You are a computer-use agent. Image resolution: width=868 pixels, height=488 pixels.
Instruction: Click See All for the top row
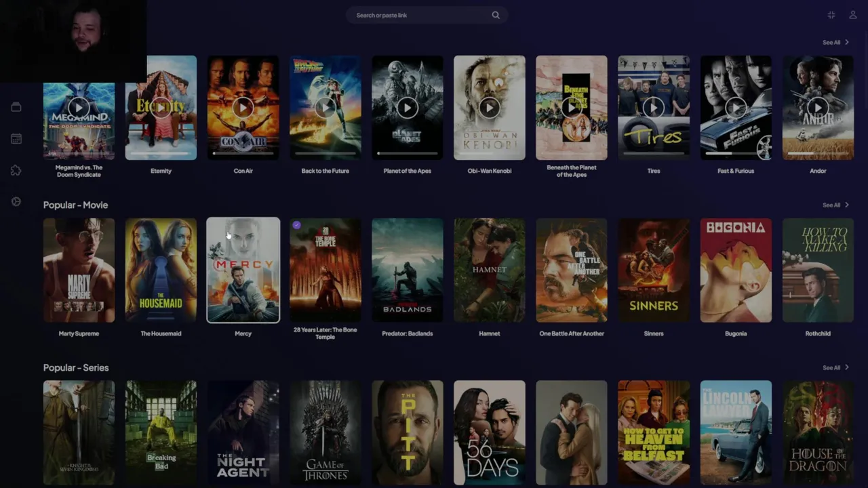click(835, 42)
